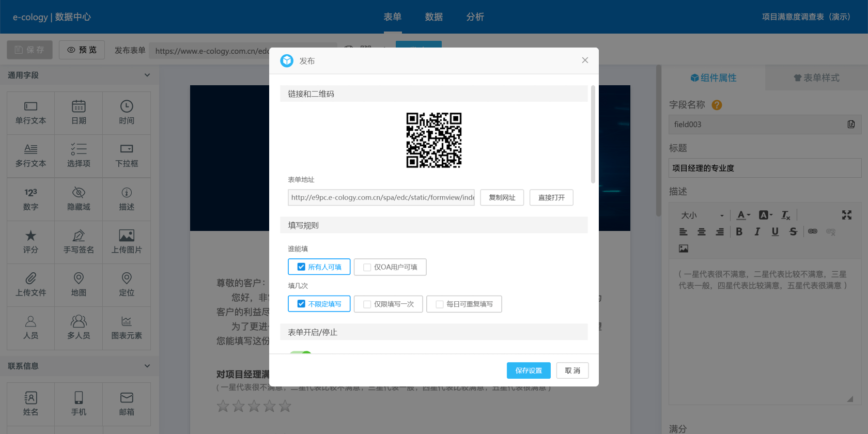Switch to the 分析 top tab

coord(475,17)
